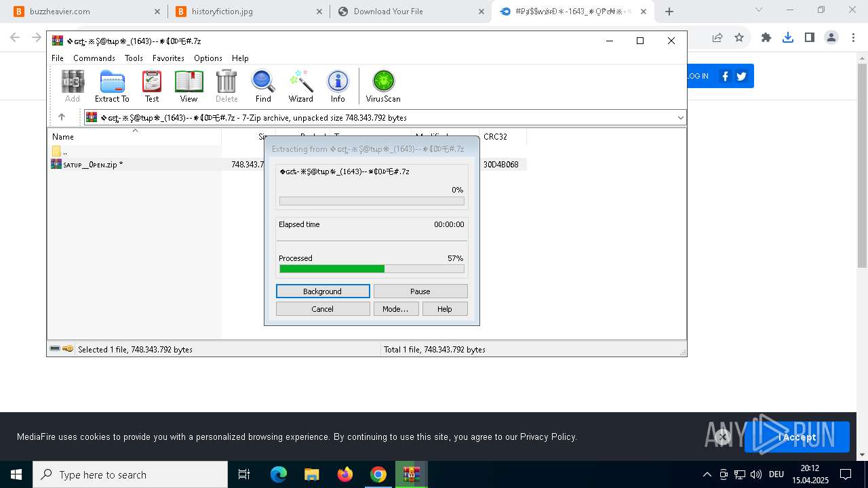This screenshot has height=488, width=868.
Task: Open the File menu
Action: (x=58, y=58)
